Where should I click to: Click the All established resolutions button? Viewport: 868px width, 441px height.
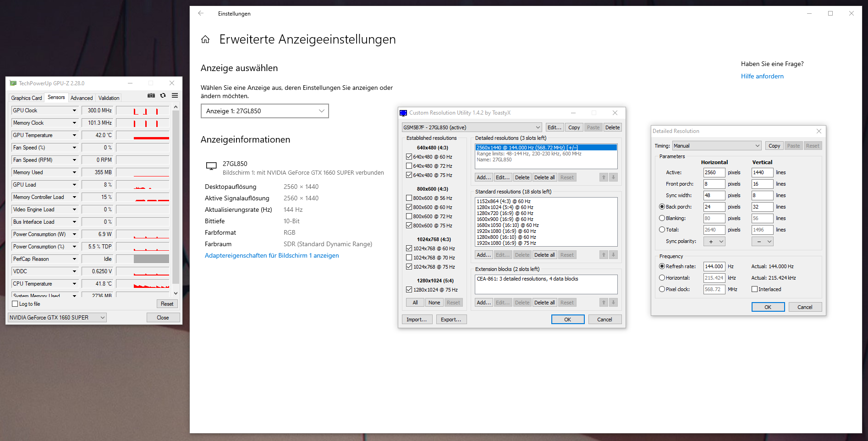[415, 303]
